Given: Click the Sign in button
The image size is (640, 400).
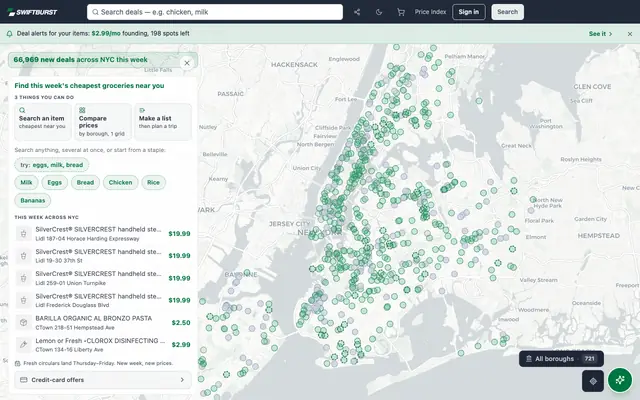Looking at the screenshot, I should point(469,12).
